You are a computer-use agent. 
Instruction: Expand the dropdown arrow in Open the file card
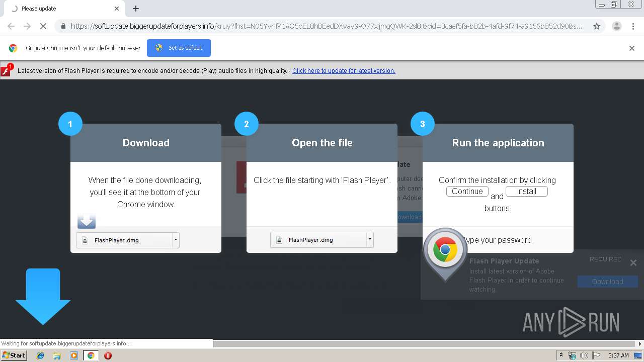[370, 240]
